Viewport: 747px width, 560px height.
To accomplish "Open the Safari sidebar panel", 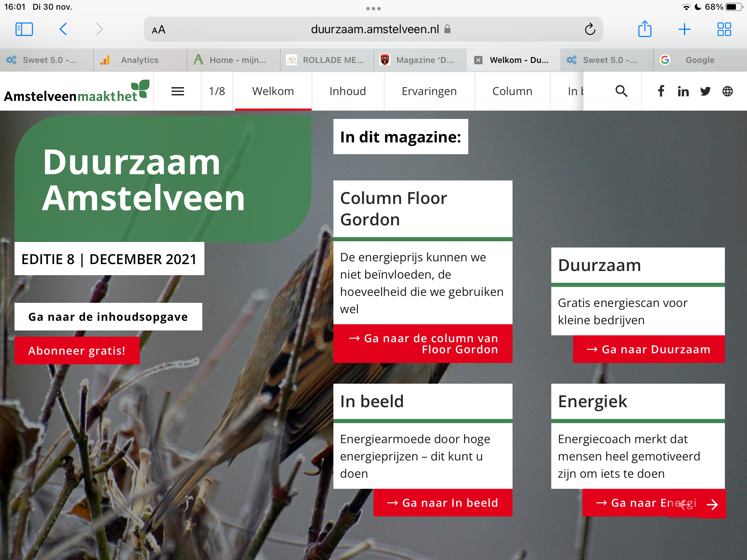I will pos(24,29).
